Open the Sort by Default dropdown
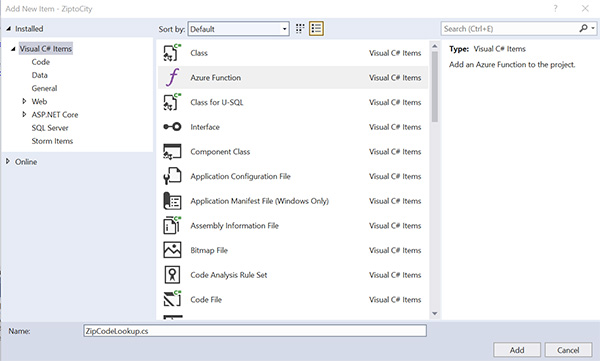Viewport: 600px width, 361px height. (238, 29)
